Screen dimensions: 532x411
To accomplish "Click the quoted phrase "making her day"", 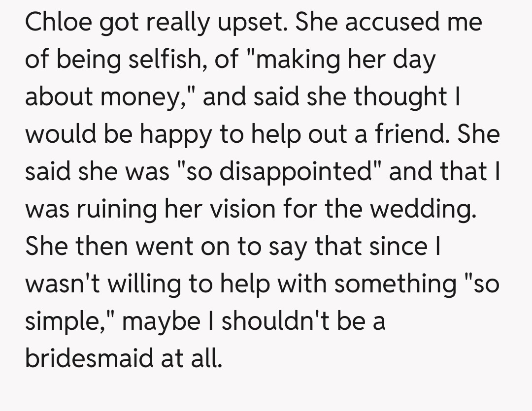I will point(339,60).
